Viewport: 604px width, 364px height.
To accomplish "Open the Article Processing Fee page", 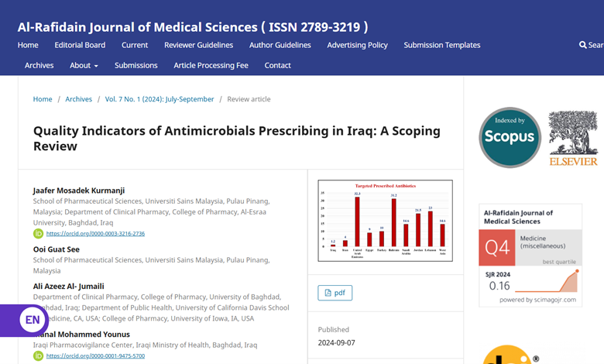I will pos(211,65).
